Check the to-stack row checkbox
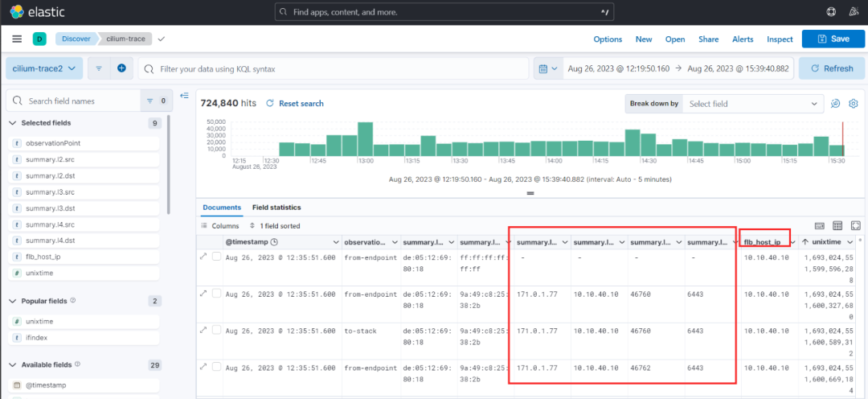This screenshot has width=868, height=399. (x=216, y=331)
